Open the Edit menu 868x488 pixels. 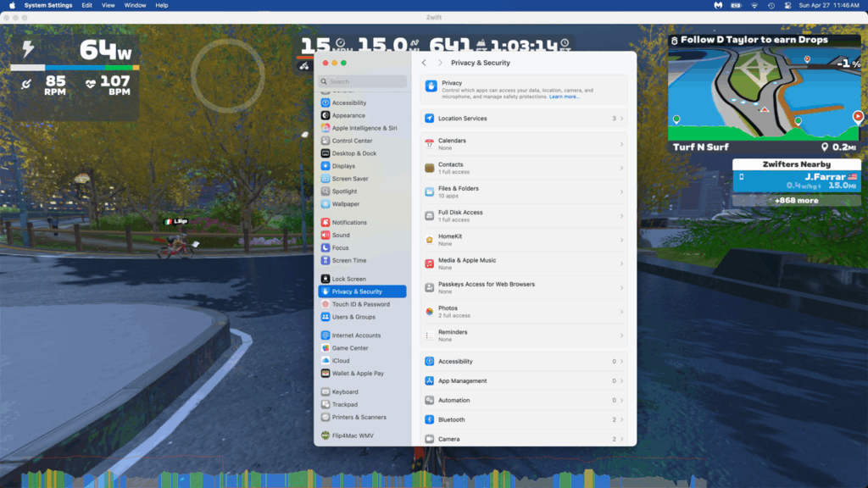pyautogui.click(x=87, y=6)
